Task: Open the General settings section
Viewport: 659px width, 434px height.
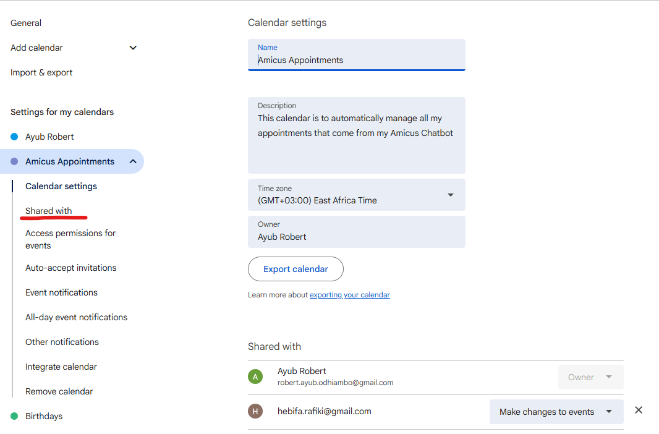Action: [x=26, y=22]
